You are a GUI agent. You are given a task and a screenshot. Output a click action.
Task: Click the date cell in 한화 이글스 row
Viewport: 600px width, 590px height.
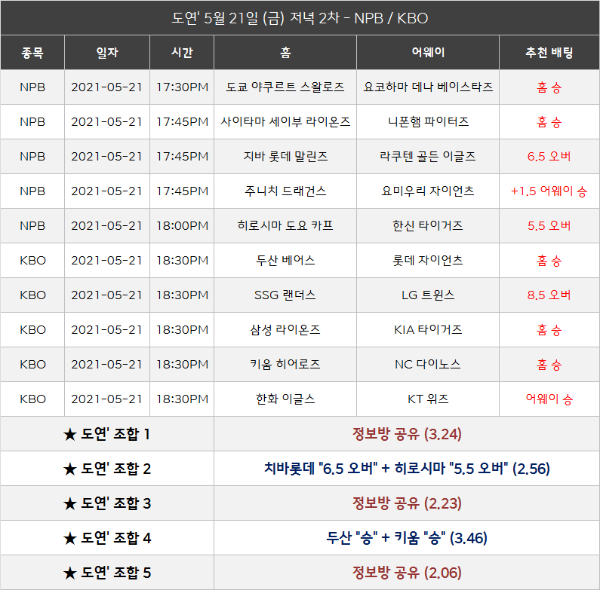pos(107,399)
